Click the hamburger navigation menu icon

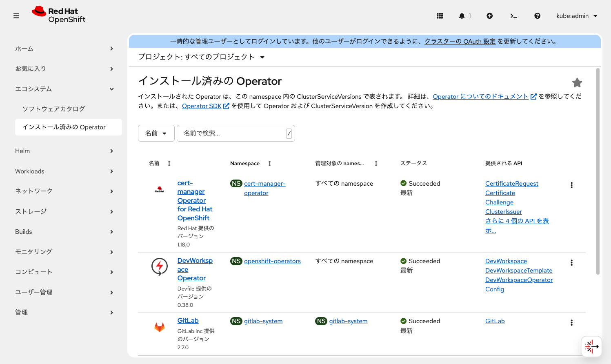(x=16, y=16)
